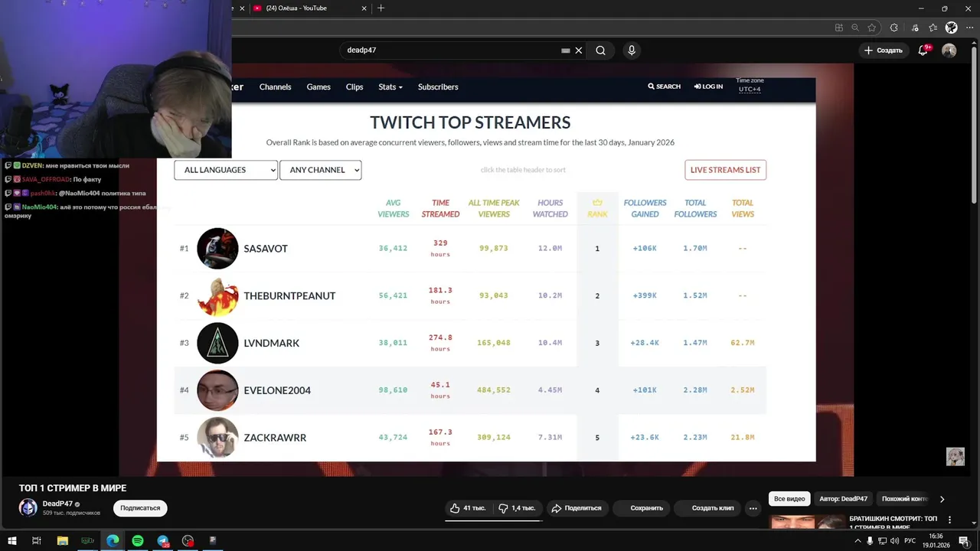This screenshot has width=980, height=551.
Task: Sort by TIME STREAMED column header
Action: pos(440,209)
